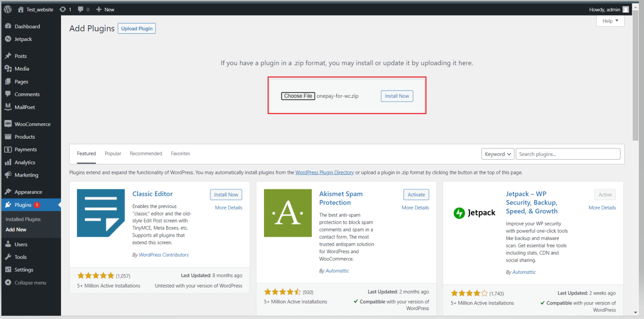Open the Akismet Spam Protection title link
Screen dimensions: 644x319
click(341, 198)
